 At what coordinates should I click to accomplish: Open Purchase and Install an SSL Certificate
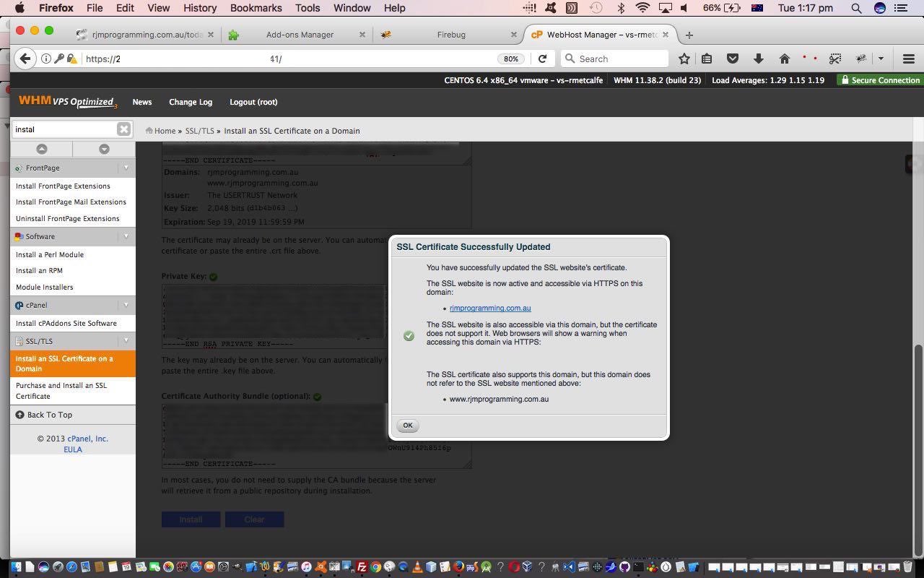click(x=61, y=391)
